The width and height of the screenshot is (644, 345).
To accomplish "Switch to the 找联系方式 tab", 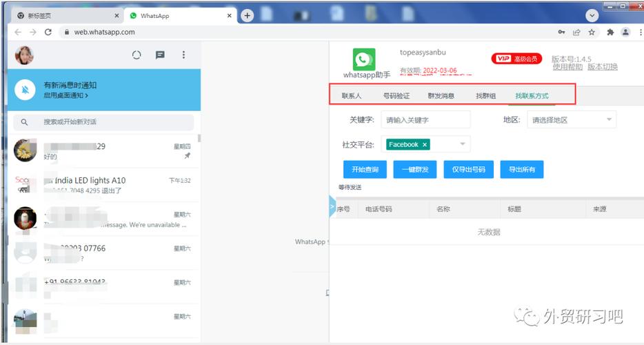I will (532, 96).
